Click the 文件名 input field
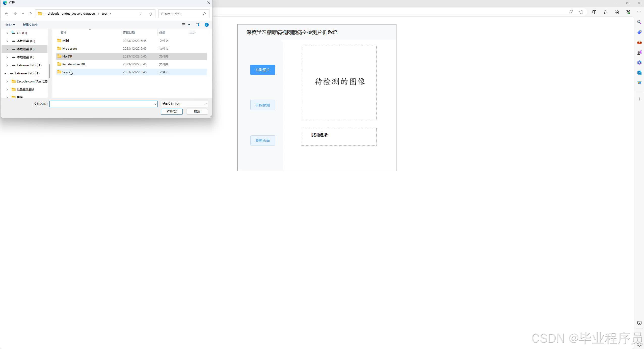 (x=101, y=104)
